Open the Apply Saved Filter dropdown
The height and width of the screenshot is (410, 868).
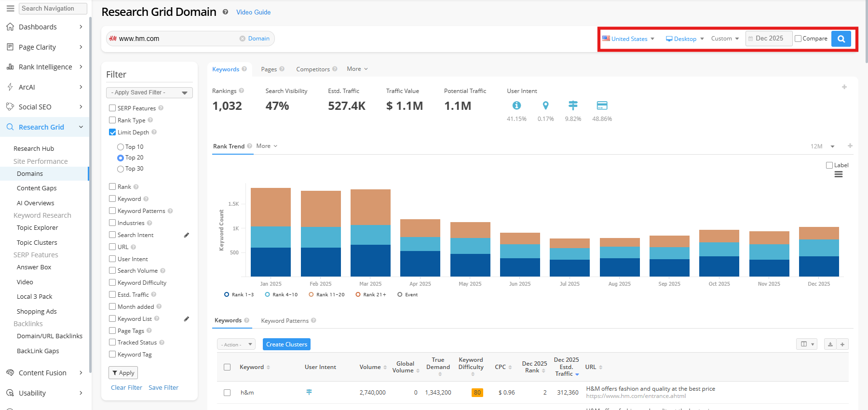[149, 93]
